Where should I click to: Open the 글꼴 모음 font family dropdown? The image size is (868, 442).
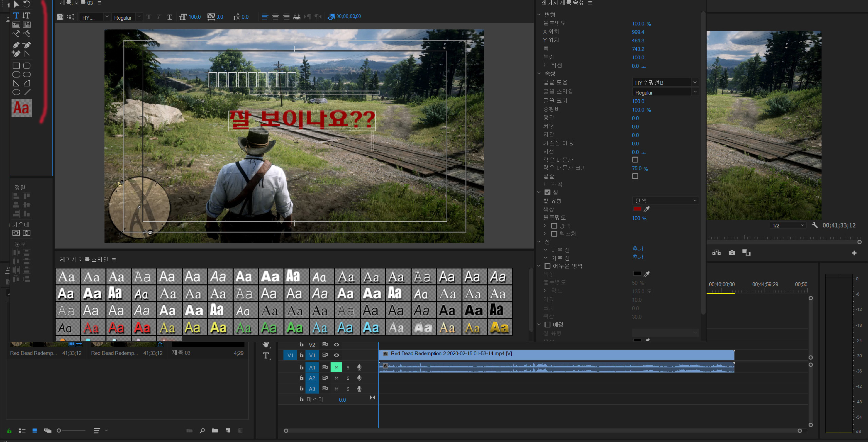coord(695,82)
